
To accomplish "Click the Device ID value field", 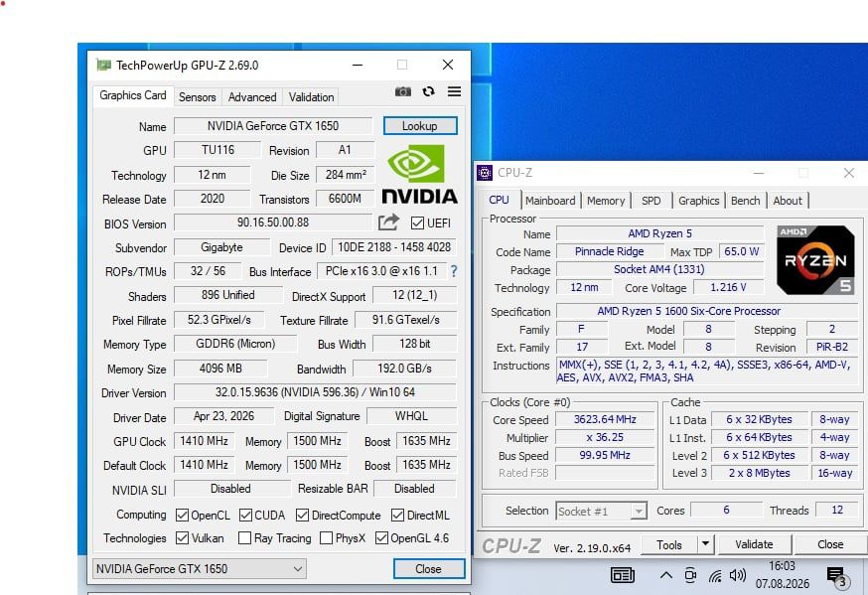I will pyautogui.click(x=394, y=247).
